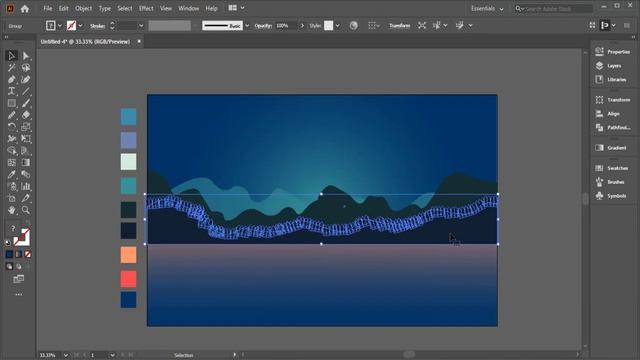Viewport: 640px width, 360px height.
Task: Choose the Column Graph tool
Action: (26, 187)
